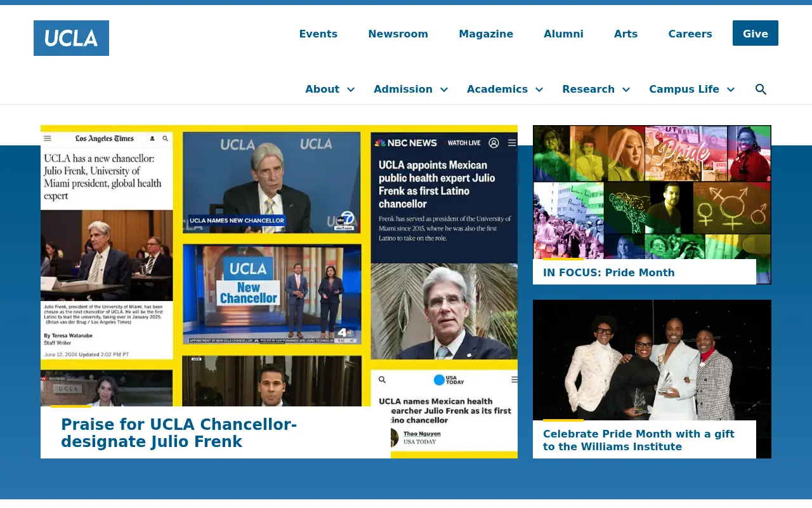
Task: Go to the Careers page
Action: pos(690,34)
